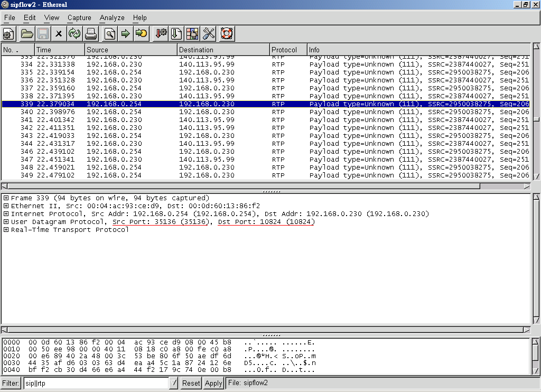Expand the Real-Time Transport Protocol node
This screenshot has width=541, height=392.
point(6,230)
